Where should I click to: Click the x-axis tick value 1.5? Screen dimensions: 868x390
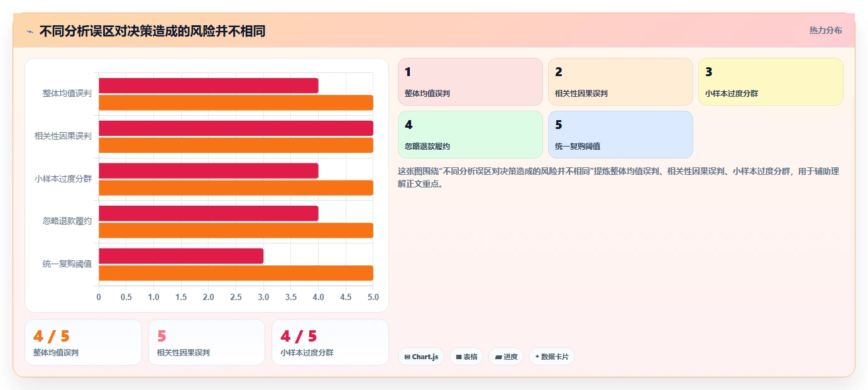point(181,297)
